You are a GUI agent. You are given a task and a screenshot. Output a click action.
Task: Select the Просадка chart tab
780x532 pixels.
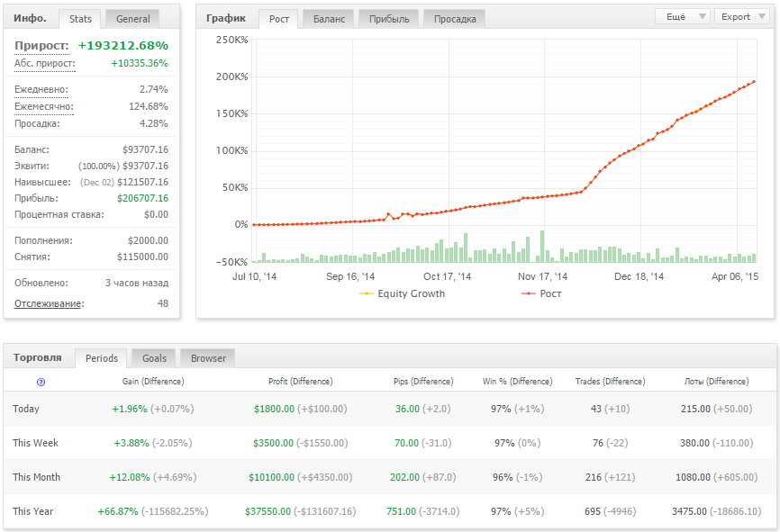pyautogui.click(x=455, y=19)
